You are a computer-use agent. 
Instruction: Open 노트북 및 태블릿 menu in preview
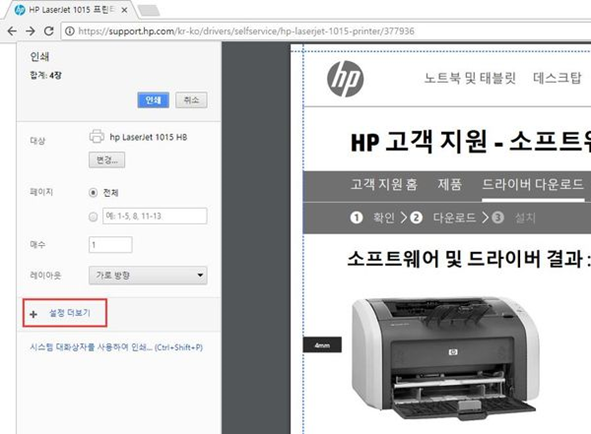[470, 78]
